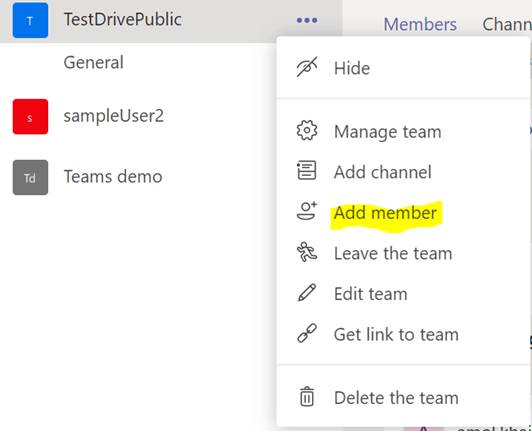
Task: Click the chain link icon
Action: [307, 333]
